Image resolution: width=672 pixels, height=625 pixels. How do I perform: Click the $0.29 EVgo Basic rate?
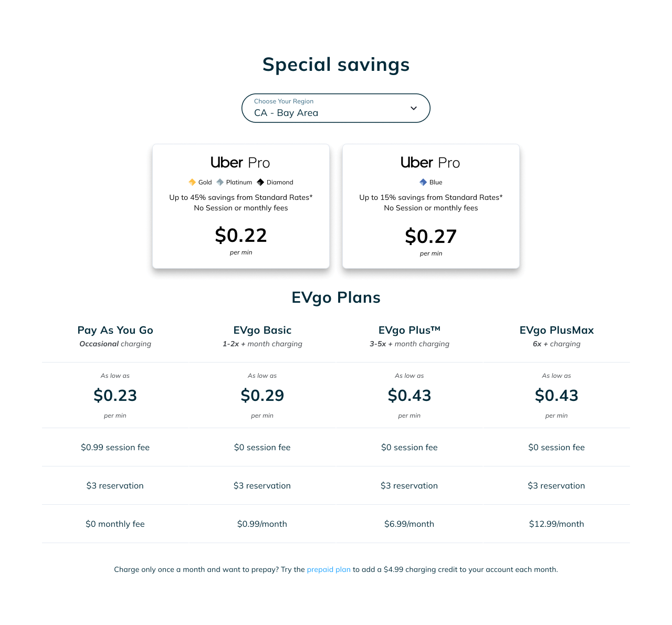pyautogui.click(x=262, y=395)
